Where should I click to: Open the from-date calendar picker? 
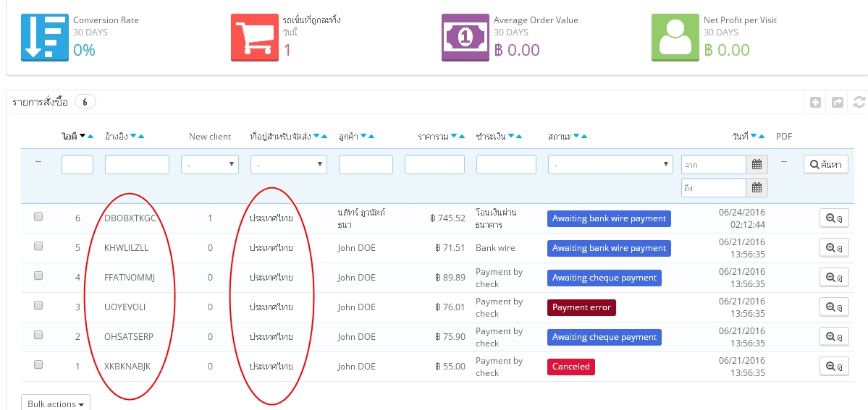(757, 164)
